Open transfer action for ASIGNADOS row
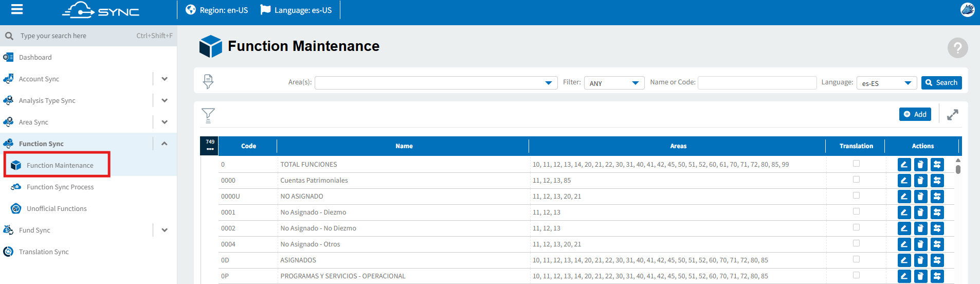This screenshot has height=284, width=980. [x=937, y=260]
